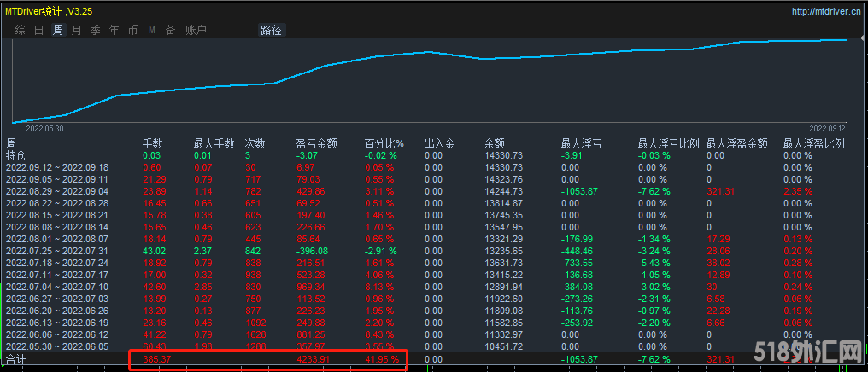Click the 最大浮亏比例 column header
868x372 pixels.
[x=669, y=143]
